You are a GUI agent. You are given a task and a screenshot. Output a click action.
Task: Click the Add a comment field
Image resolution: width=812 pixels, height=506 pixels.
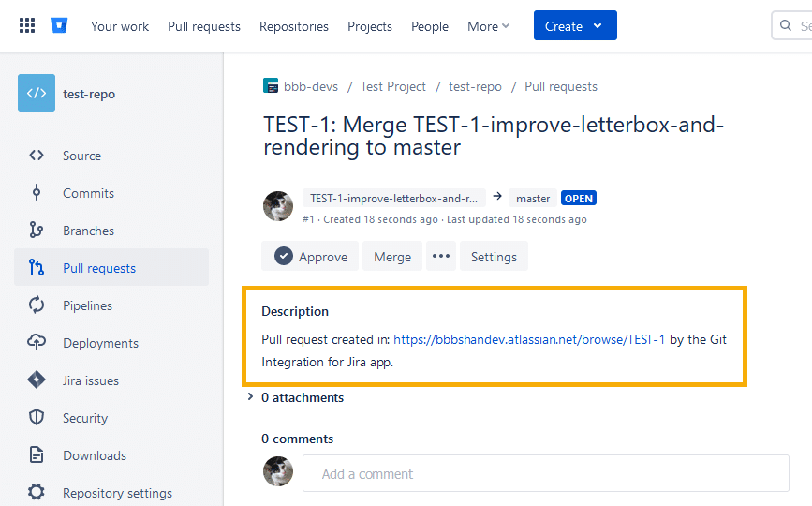point(546,473)
